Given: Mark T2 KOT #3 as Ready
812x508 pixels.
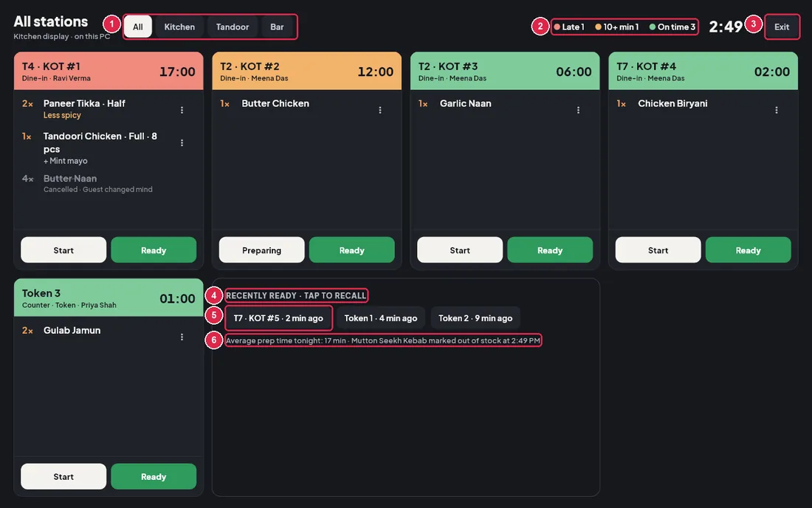Looking at the screenshot, I should (x=550, y=250).
